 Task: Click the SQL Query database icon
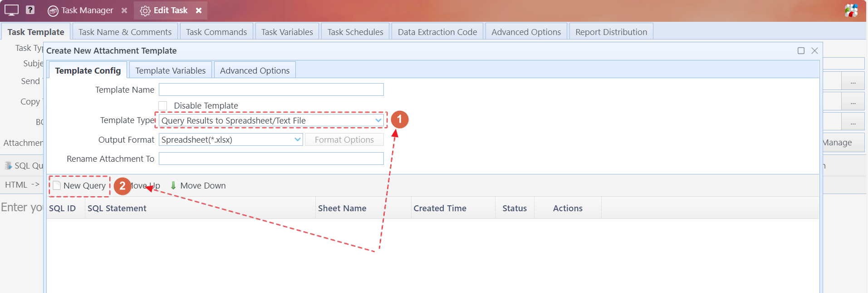[x=8, y=165]
